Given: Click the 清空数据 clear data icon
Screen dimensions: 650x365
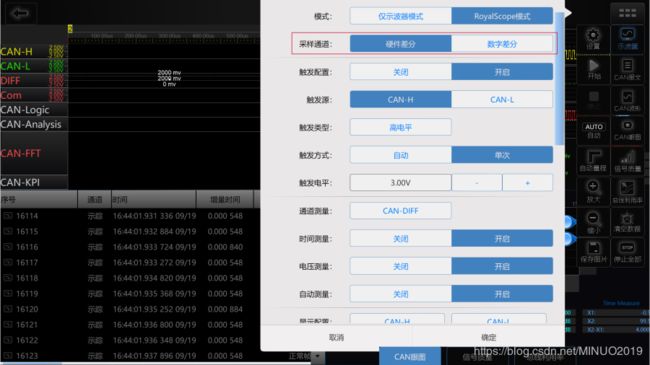Looking at the screenshot, I should point(627,221).
